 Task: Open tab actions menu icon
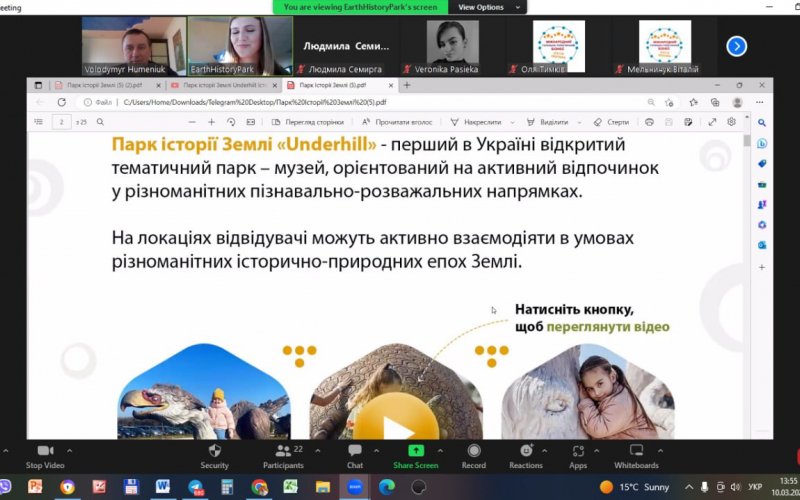click(38, 85)
